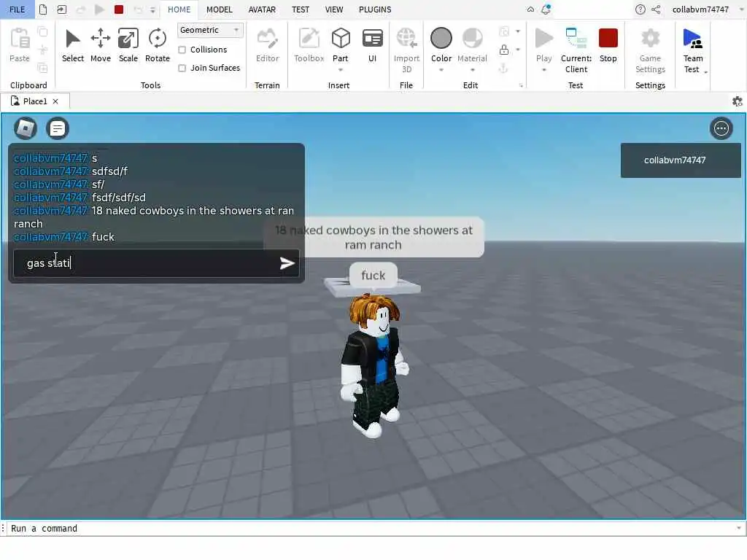Image resolution: width=747 pixels, height=560 pixels.
Task: Click the Edit group expand launcher
Action: 521,86
